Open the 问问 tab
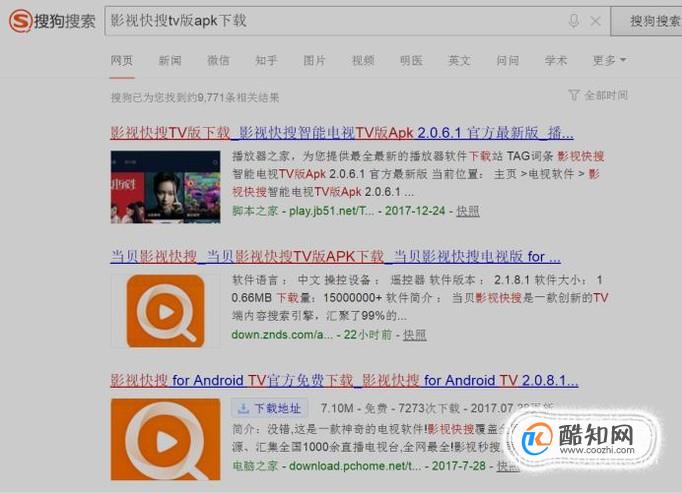The image size is (682, 493). point(508,60)
